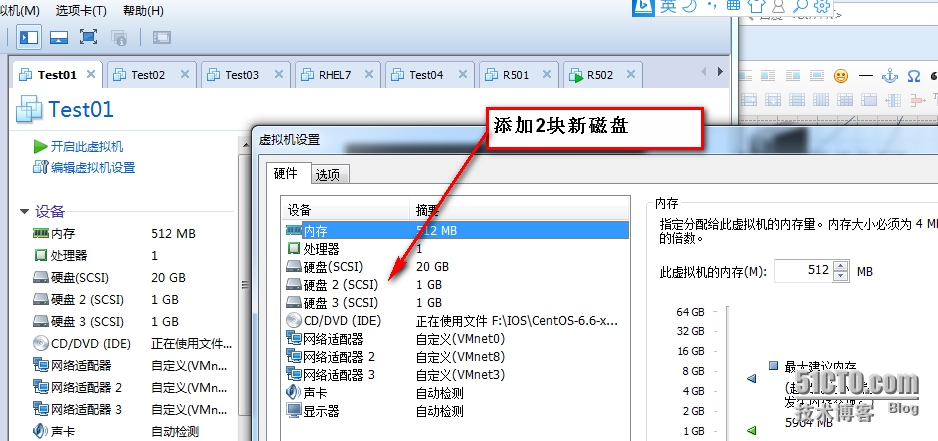Select 网络适配器 2 in settings list
The image size is (938, 441).
pyautogui.click(x=456, y=357)
